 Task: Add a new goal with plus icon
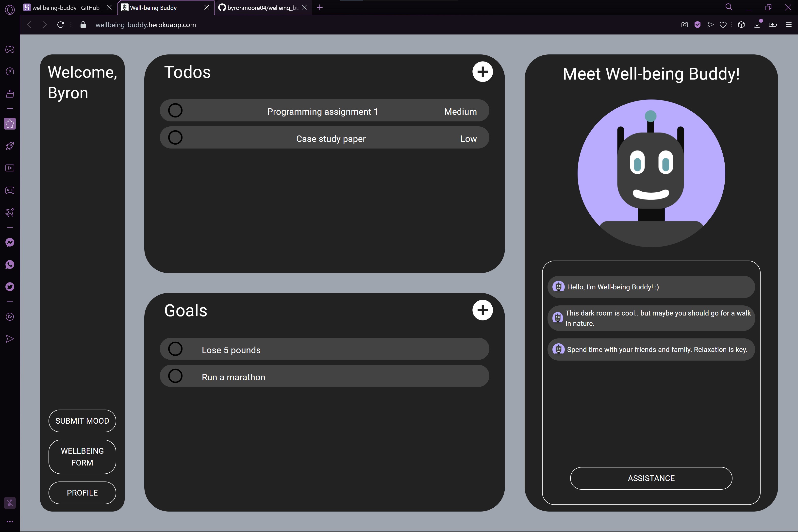[x=482, y=310]
